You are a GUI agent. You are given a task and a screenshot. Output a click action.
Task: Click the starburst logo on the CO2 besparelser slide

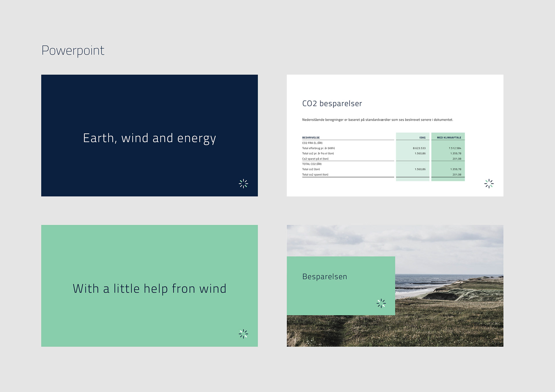489,183
